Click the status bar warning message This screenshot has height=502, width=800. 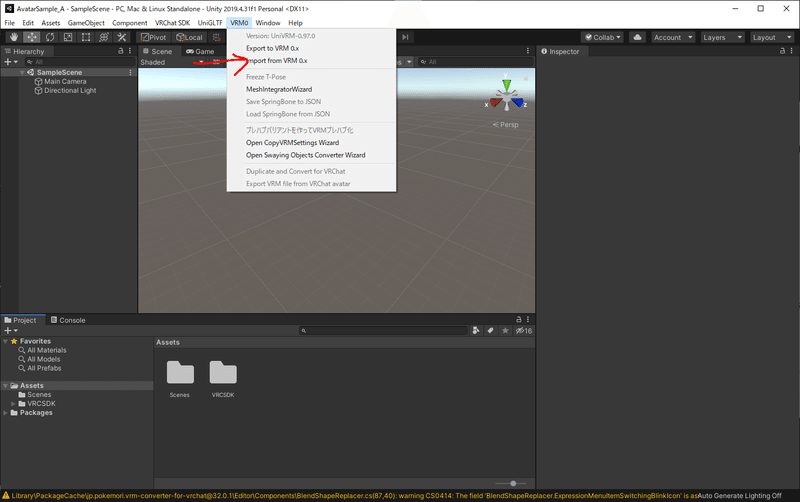[x=349, y=496]
